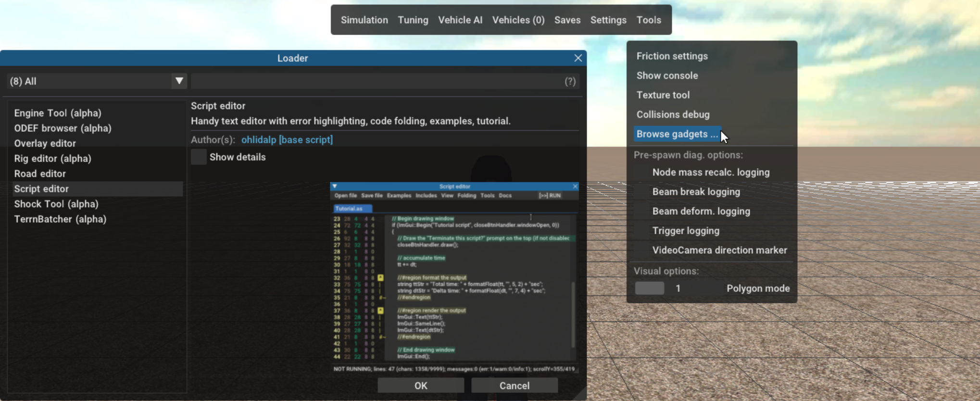This screenshot has height=401, width=980.
Task: Open the category dropdown arrow beside '(8) All'
Action: [x=179, y=81]
